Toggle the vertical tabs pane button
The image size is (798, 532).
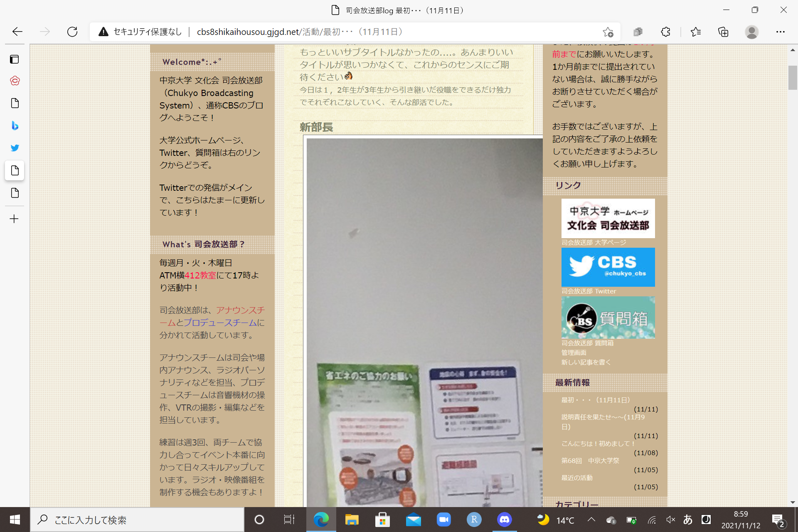pos(15,59)
